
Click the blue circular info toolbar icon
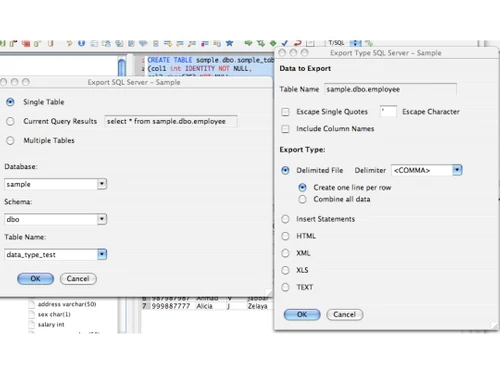pos(81,43)
